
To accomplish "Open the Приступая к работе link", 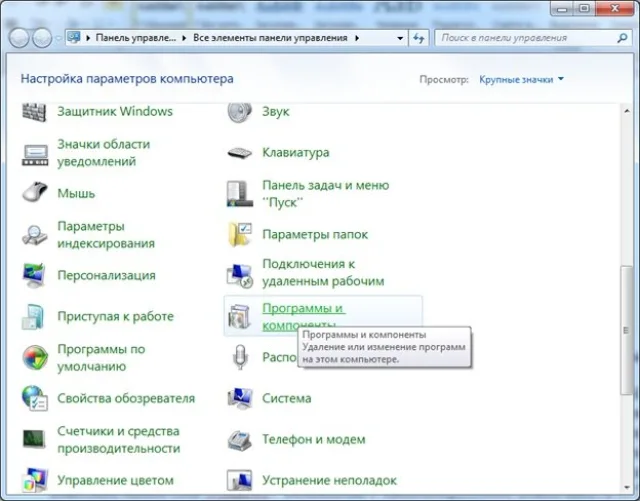I will pyautogui.click(x=116, y=316).
